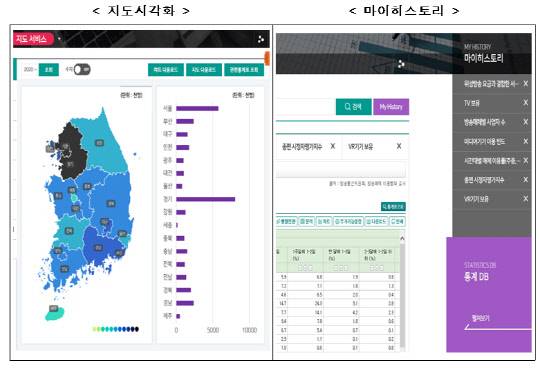Click the 차트 toolbar button above the table
The width and height of the screenshot is (540, 368).
point(324,221)
